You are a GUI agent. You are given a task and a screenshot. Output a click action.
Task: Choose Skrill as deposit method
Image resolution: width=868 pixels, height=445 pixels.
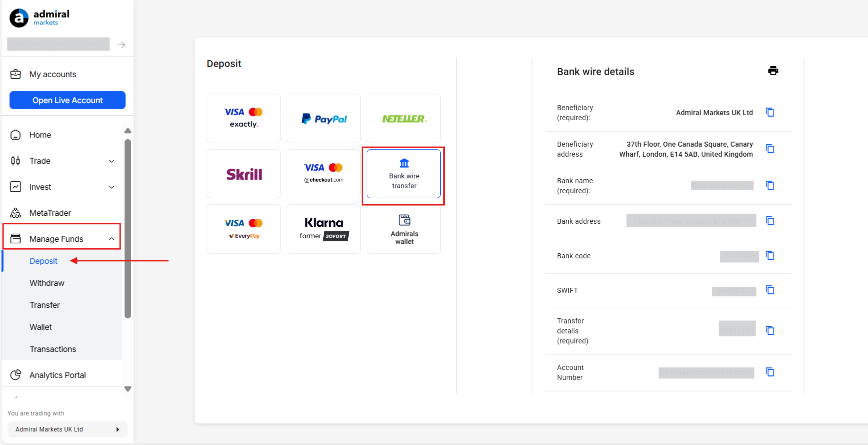click(244, 174)
